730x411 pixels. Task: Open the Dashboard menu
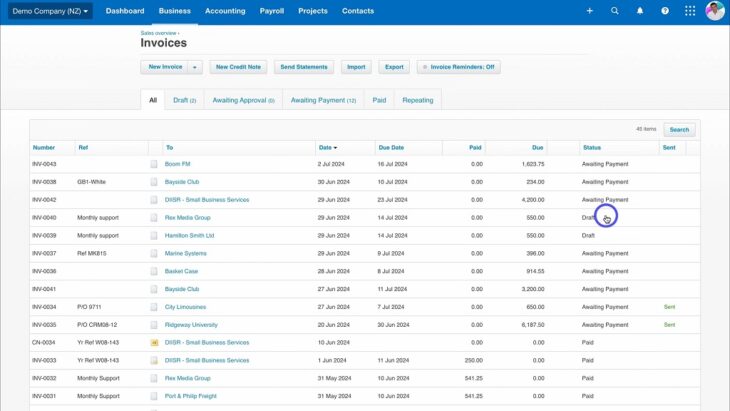point(125,11)
